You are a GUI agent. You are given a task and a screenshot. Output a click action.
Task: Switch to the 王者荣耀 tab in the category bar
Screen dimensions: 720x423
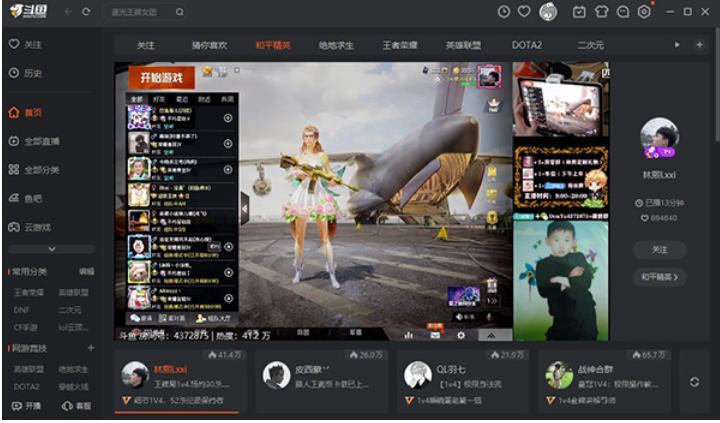click(400, 45)
